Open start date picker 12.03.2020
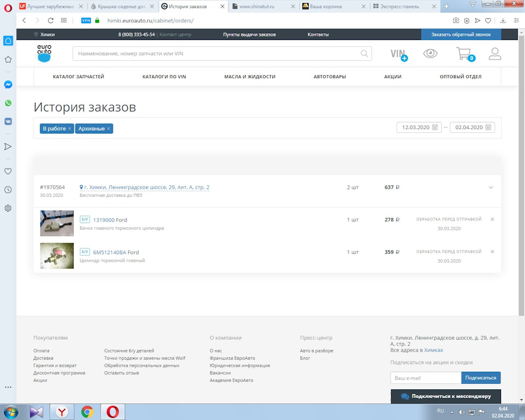The width and height of the screenshot is (525, 420). pyautogui.click(x=419, y=127)
